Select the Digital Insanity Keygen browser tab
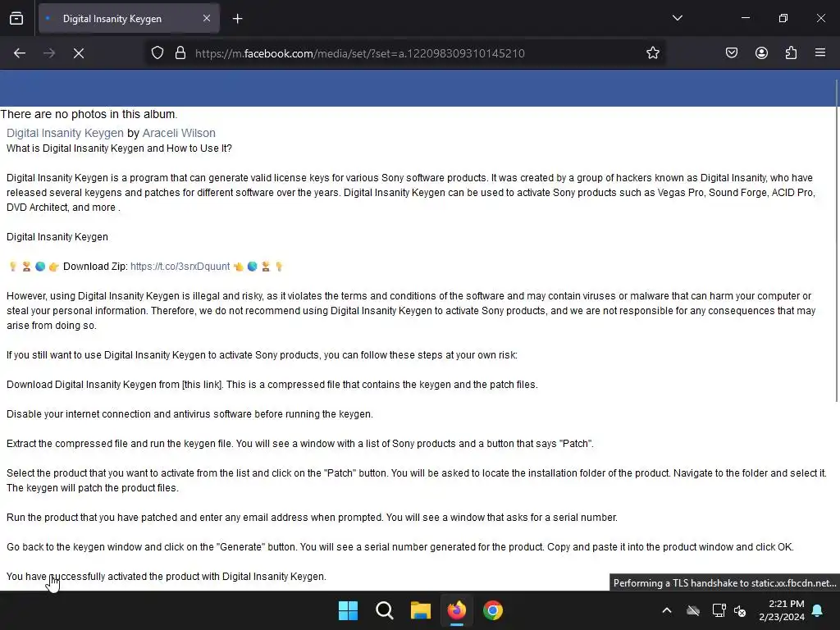Image resolution: width=840 pixels, height=630 pixels. click(129, 19)
